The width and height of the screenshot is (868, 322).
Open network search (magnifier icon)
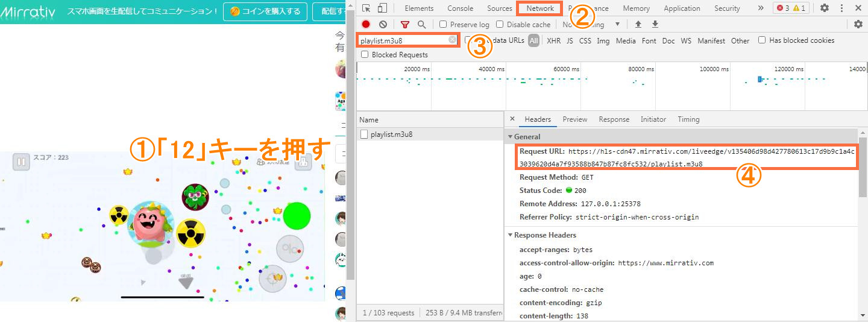click(x=421, y=25)
